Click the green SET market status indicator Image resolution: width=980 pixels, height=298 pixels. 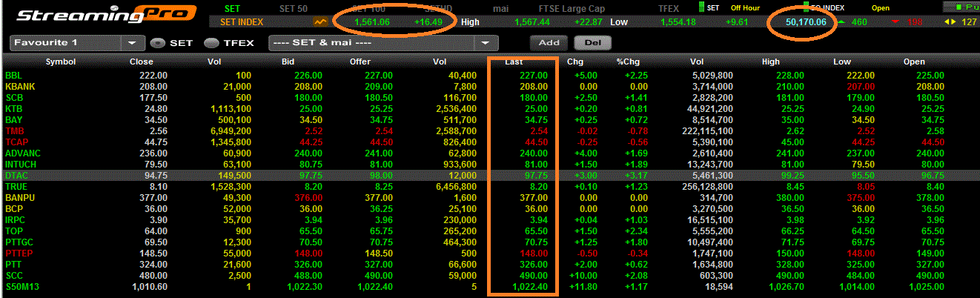click(x=702, y=7)
